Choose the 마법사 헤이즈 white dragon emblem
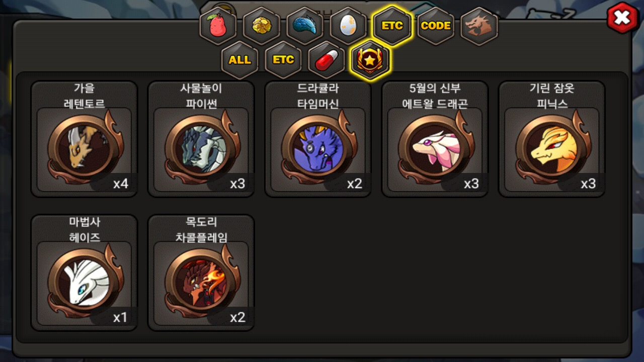Screen dimensions: 644x362 point(85,273)
